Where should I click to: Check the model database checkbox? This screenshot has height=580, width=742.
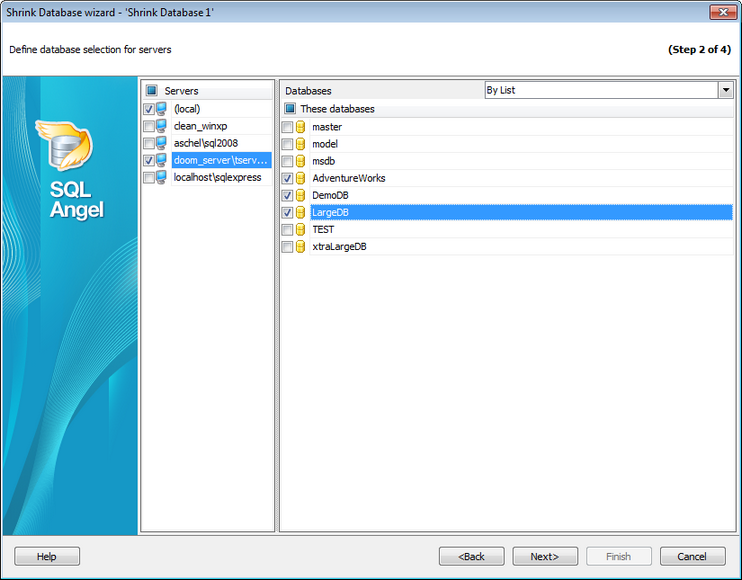click(x=287, y=144)
